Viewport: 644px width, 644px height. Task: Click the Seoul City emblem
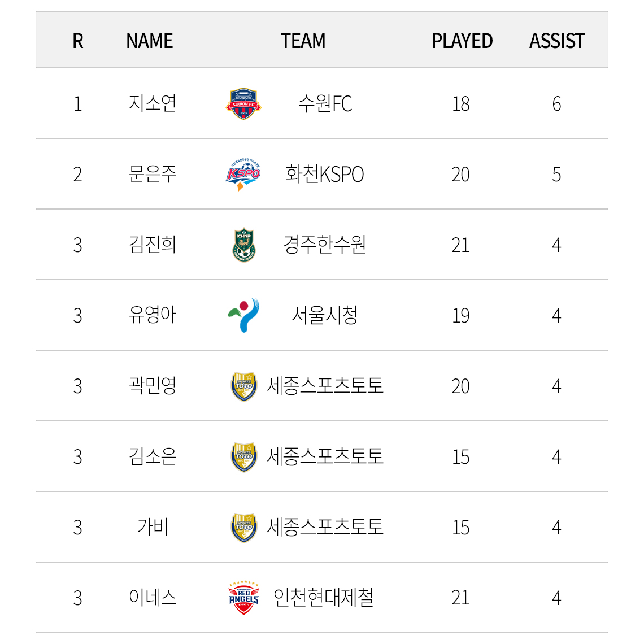(243, 315)
